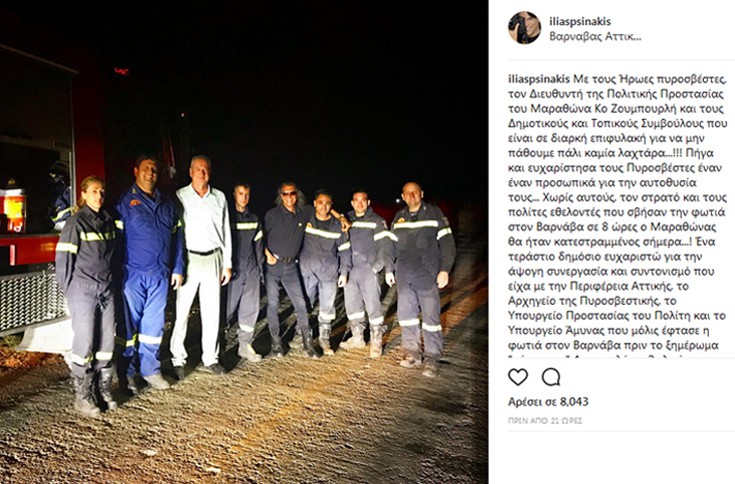Open comments via the speech bubble icon
Viewport: 735px width, 484px height.
click(551, 377)
